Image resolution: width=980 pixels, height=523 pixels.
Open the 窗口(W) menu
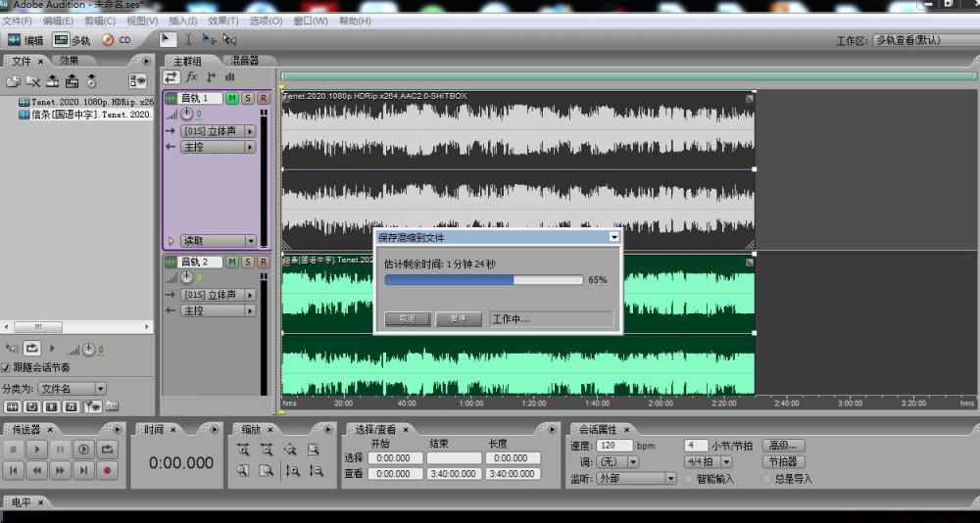click(311, 21)
